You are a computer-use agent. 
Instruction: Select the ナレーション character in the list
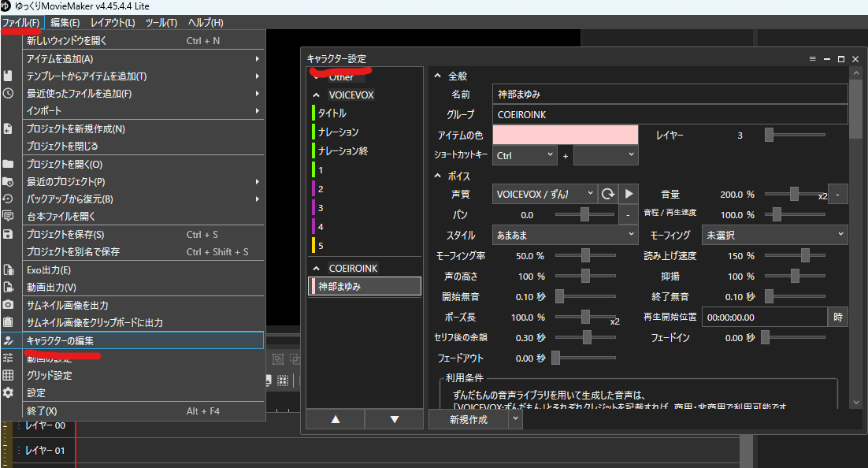click(338, 132)
